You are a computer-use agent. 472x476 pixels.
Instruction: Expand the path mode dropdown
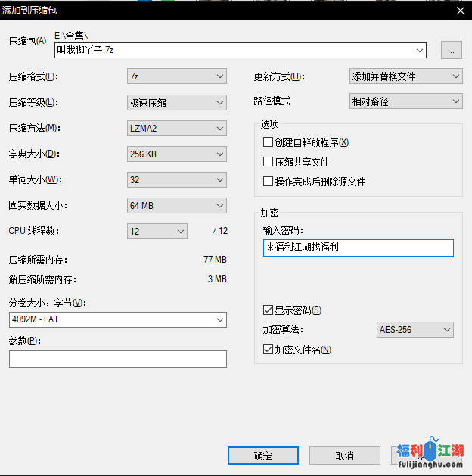pyautogui.click(x=405, y=101)
